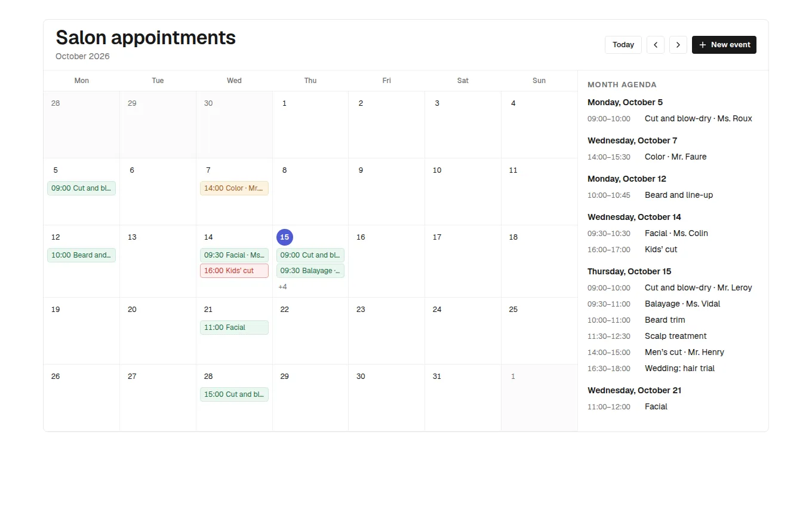Click agenda entry Facial · Ms. Colin
Screen dimensions: 812x508
(673, 234)
